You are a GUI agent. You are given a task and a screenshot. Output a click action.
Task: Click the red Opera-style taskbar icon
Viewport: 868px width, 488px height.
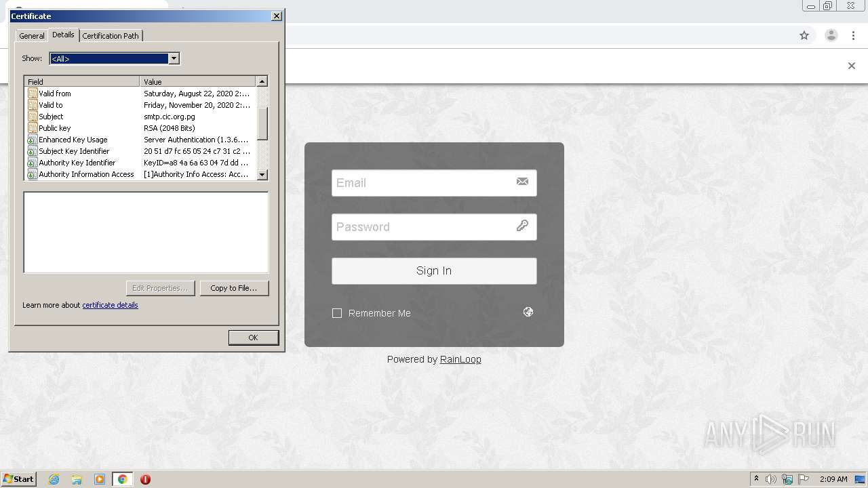coord(145,479)
